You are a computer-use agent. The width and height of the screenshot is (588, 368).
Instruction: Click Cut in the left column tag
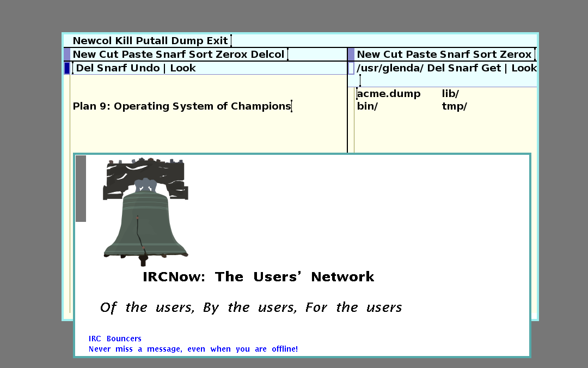point(109,55)
